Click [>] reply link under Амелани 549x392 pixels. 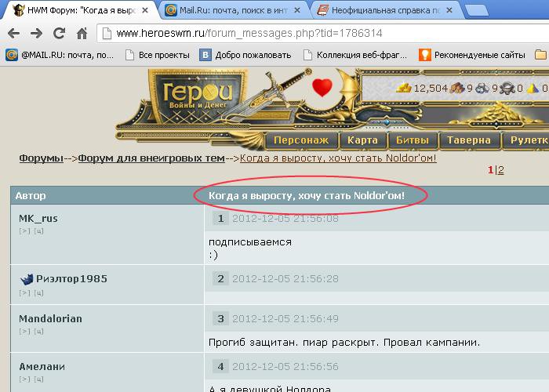click(24, 379)
